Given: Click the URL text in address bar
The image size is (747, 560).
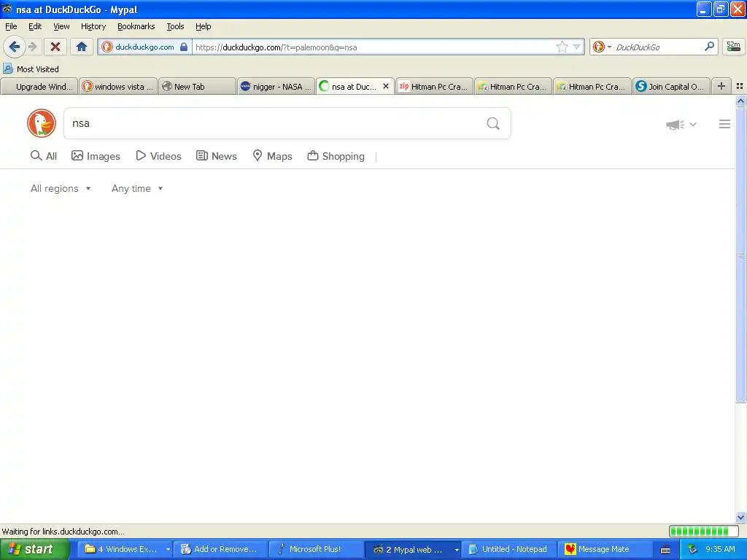Looking at the screenshot, I should pyautogui.click(x=276, y=47).
